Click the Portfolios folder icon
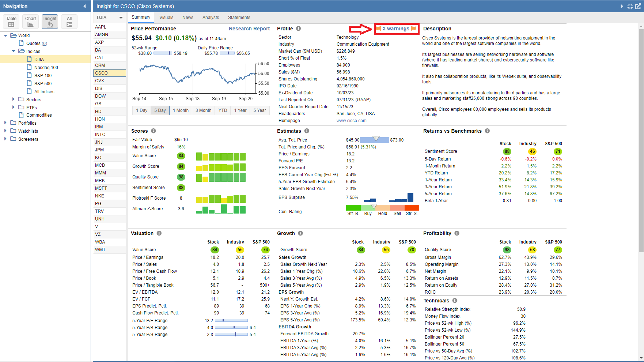This screenshot has height=362, width=644. click(x=14, y=123)
